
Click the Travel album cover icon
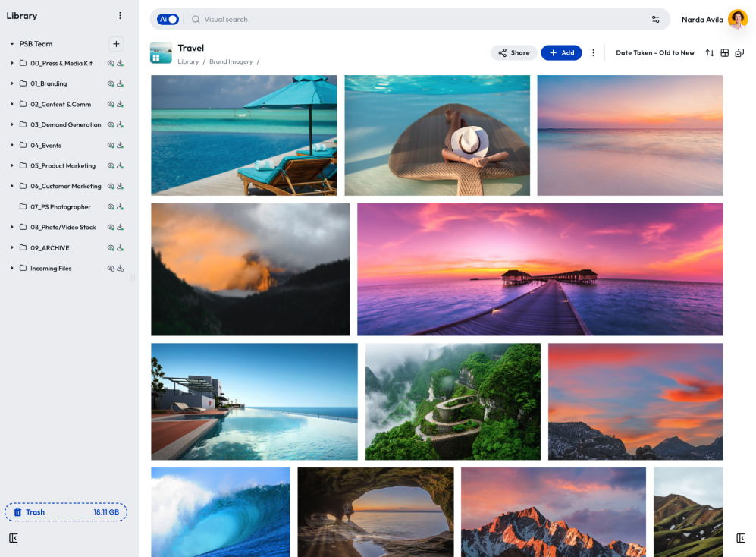click(161, 52)
